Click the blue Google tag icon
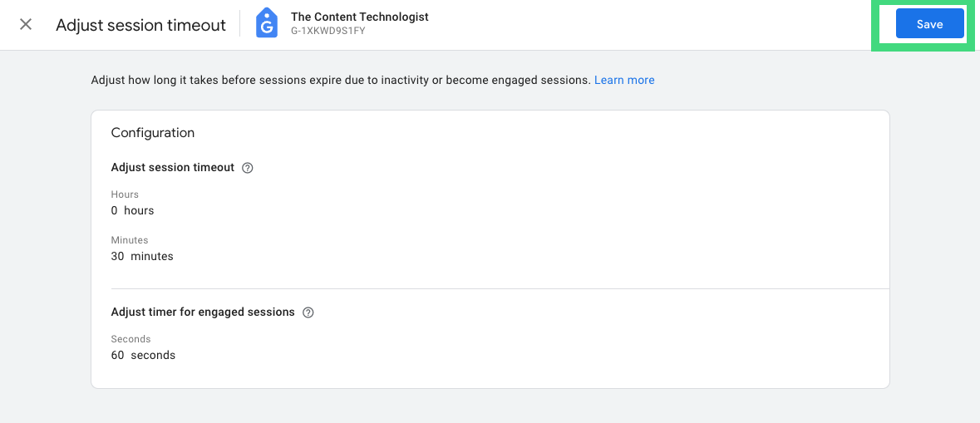Image resolution: width=980 pixels, height=423 pixels. click(267, 23)
